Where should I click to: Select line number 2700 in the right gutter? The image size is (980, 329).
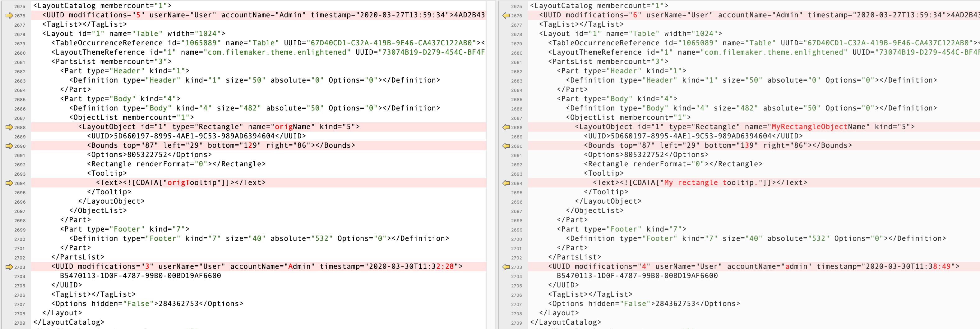tap(516, 239)
